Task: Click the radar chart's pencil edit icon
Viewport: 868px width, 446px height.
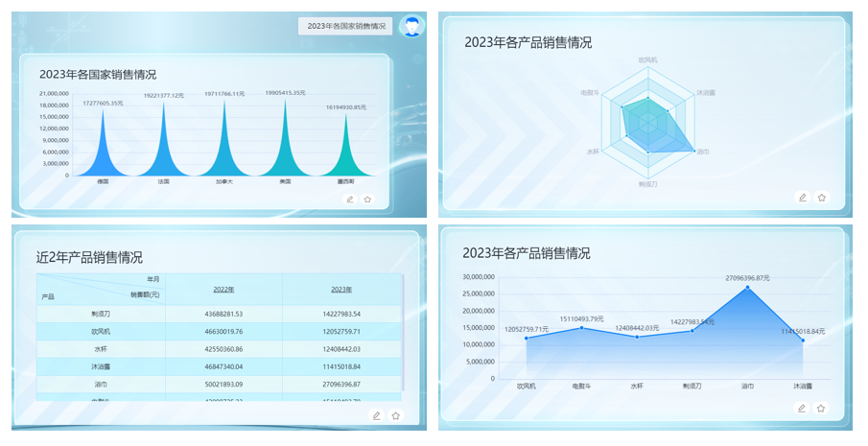Action: pos(803,198)
